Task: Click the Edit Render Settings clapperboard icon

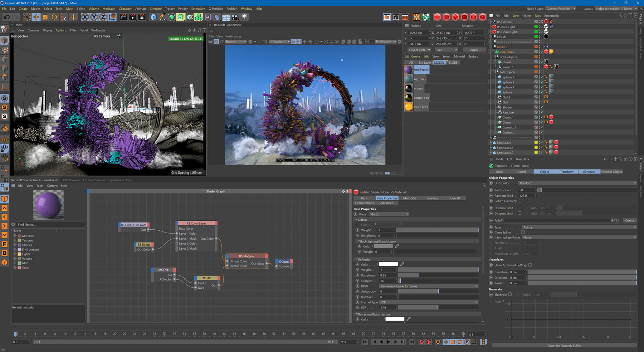Action: pos(142,17)
